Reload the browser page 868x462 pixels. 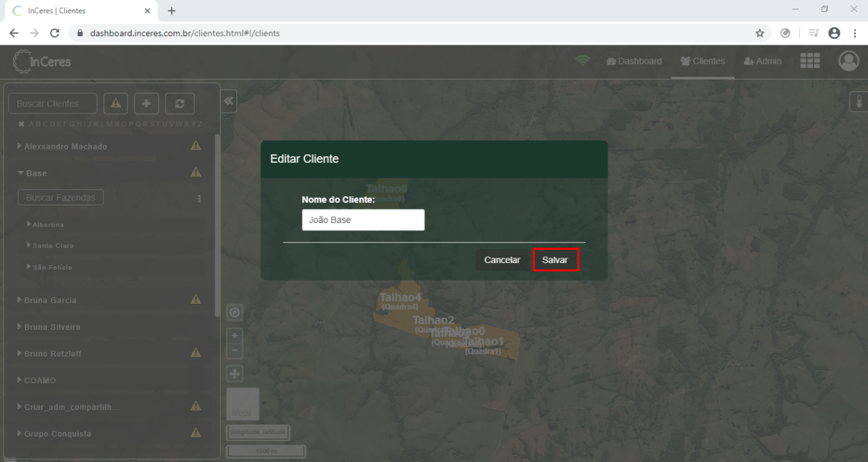pos(55,33)
